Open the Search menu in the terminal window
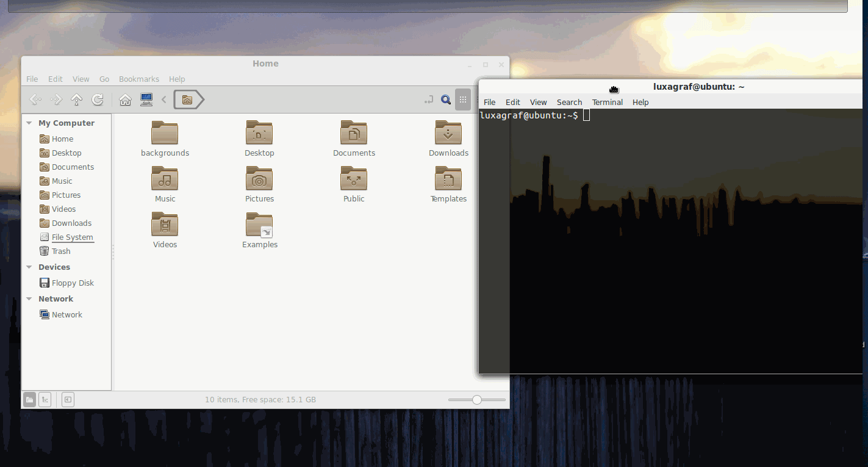 pos(570,103)
